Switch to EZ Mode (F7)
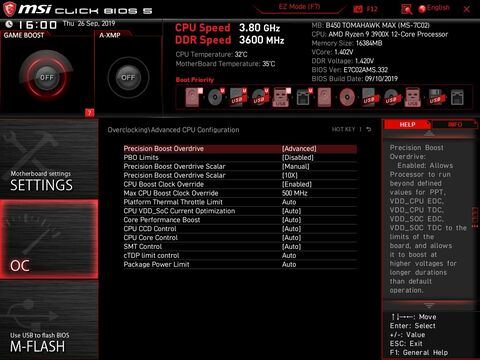Screen dimensions: 480x360 (299, 7)
